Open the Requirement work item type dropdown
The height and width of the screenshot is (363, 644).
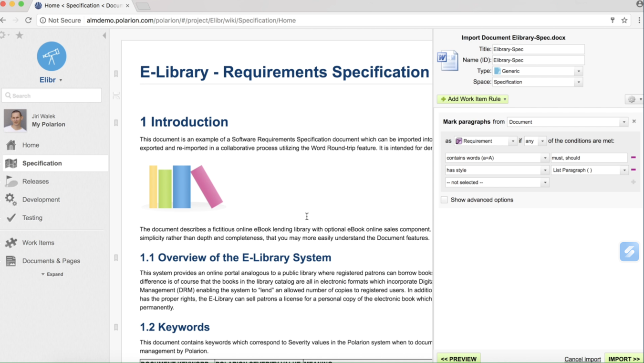pos(485,141)
